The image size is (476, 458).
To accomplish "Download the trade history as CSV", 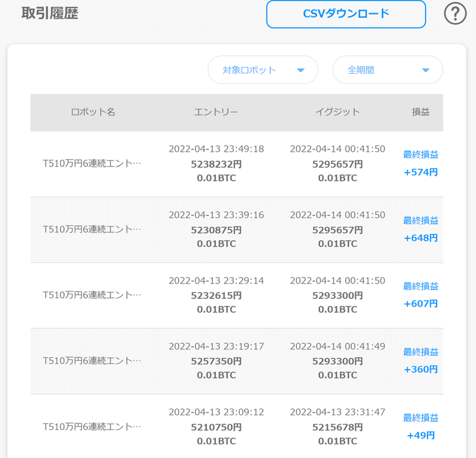I will click(346, 14).
